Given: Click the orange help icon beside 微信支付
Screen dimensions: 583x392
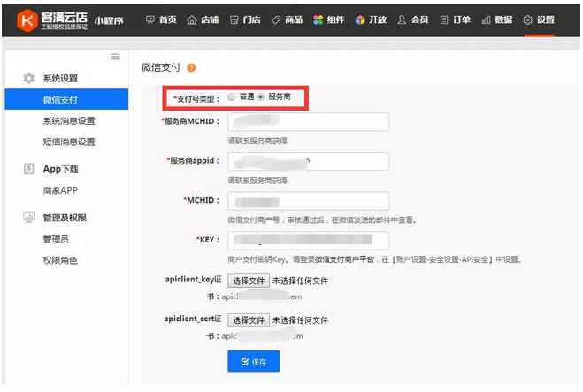Looking at the screenshot, I should coord(191,67).
